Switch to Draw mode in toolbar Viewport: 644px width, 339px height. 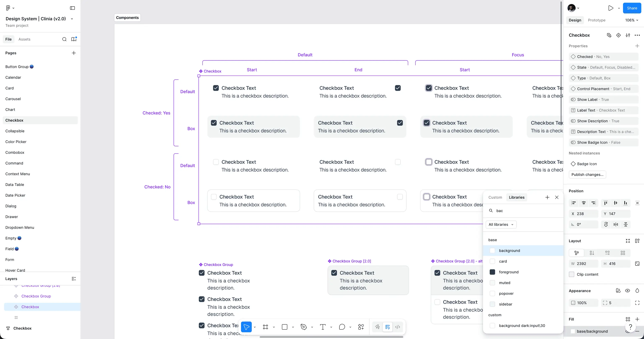(x=377, y=327)
